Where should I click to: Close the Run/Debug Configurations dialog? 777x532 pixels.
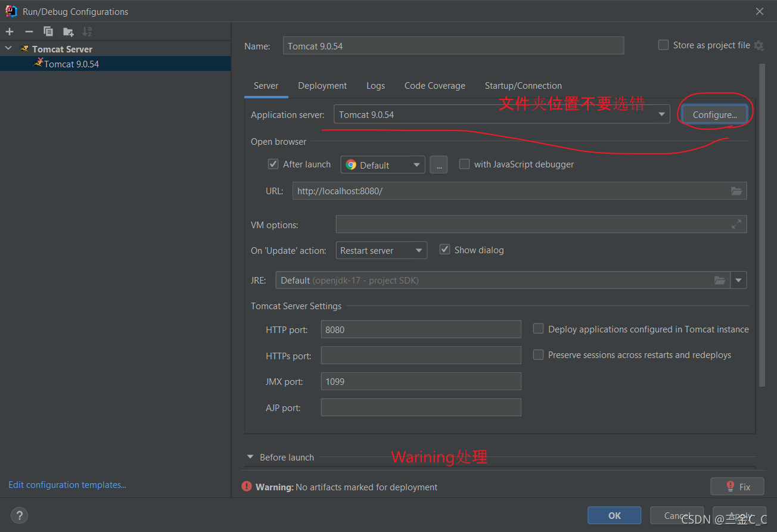coord(760,11)
